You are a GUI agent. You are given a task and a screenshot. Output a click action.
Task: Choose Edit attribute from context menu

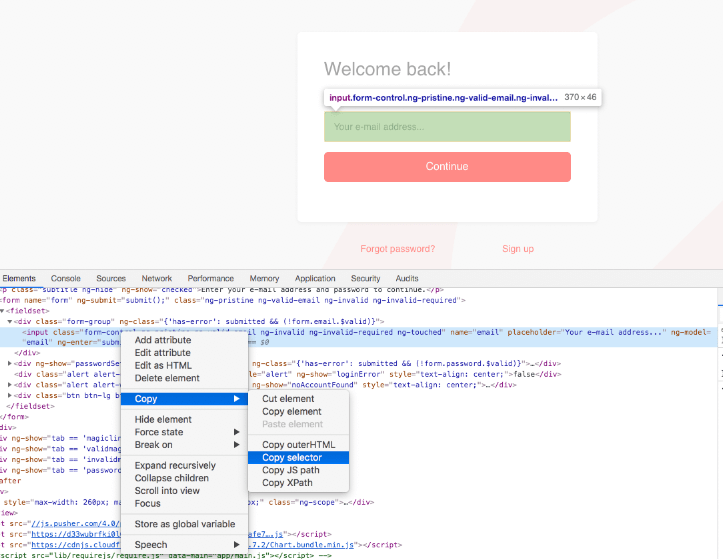click(184, 353)
